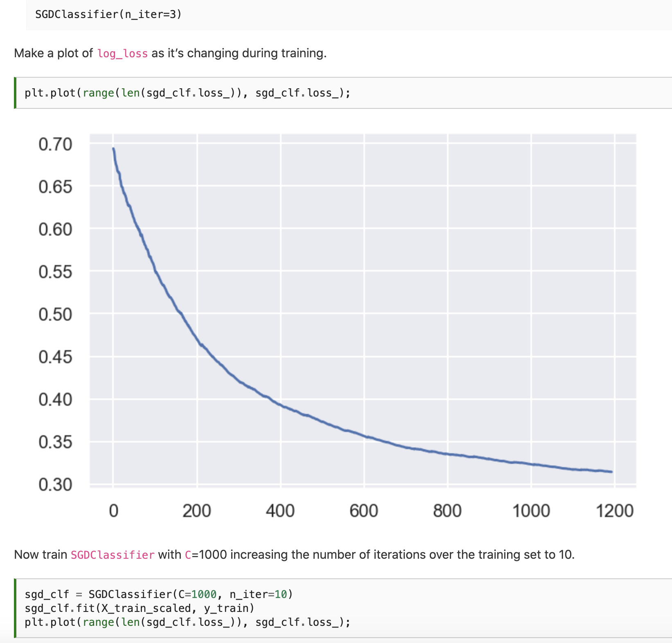The width and height of the screenshot is (672, 643).
Task: Click the 0.30 y-axis tick label
Action: coord(55,485)
